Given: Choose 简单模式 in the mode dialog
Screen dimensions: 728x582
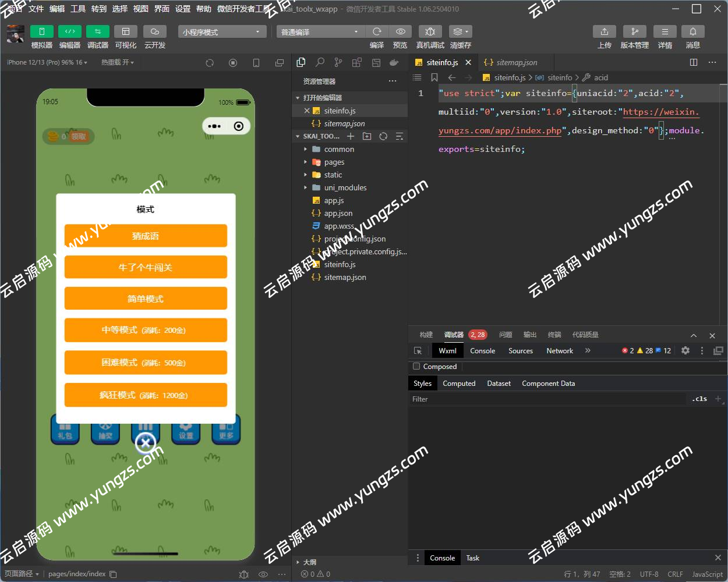Looking at the screenshot, I should click(146, 299).
